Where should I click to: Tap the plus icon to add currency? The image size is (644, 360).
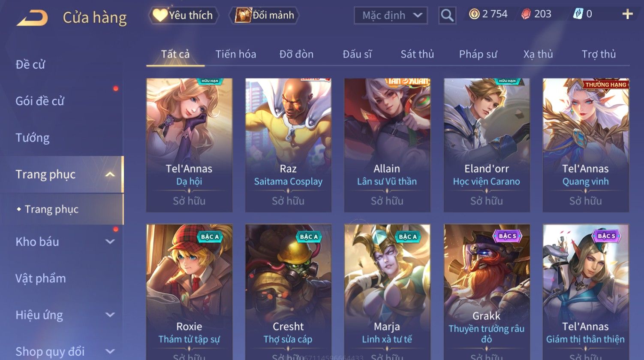[627, 15]
